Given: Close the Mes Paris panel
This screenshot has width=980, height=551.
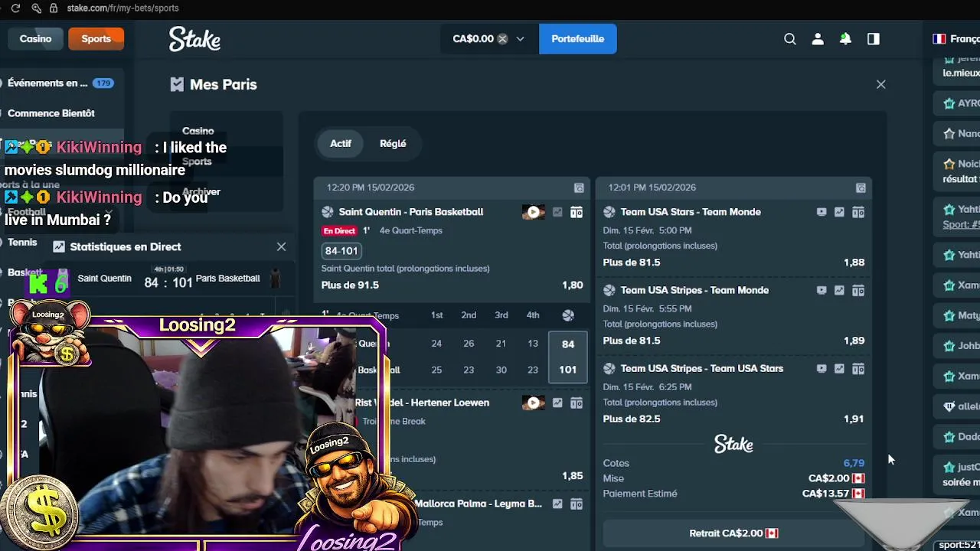Looking at the screenshot, I should tap(881, 84).
